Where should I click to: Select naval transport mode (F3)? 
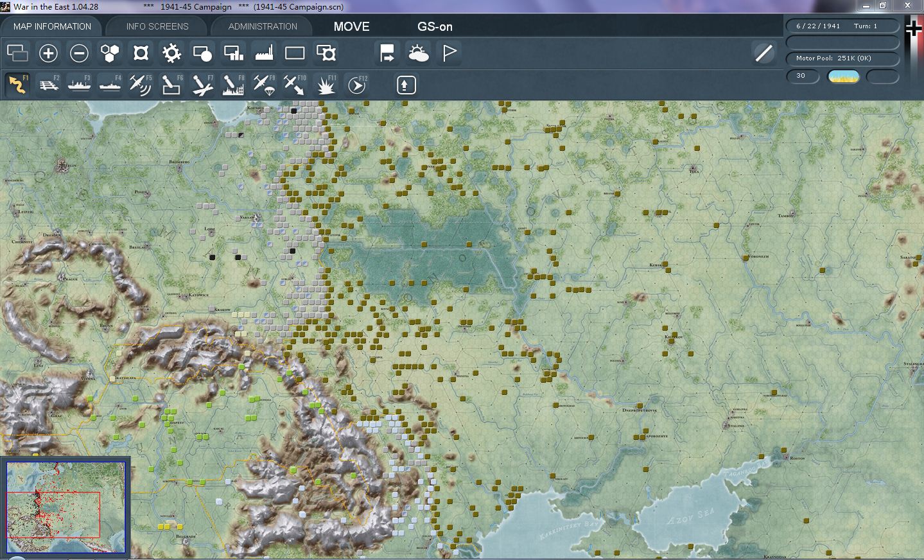79,85
